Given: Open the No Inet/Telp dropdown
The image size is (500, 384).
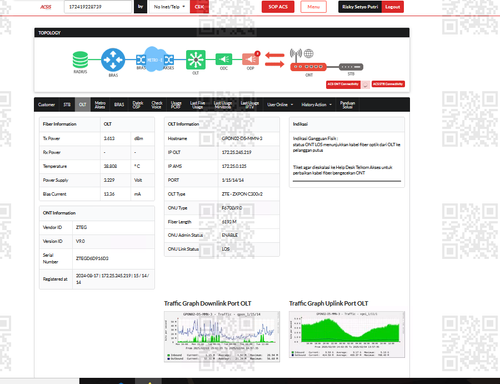Looking at the screenshot, I should [169, 7].
